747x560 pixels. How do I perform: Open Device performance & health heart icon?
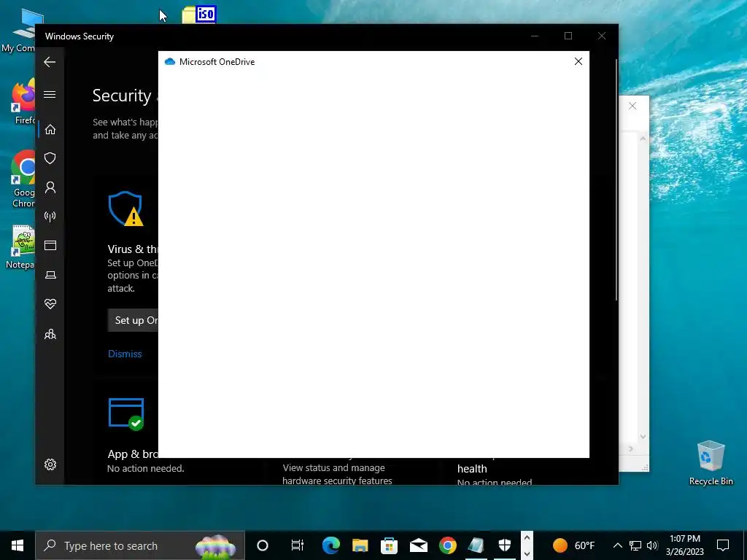tap(50, 304)
